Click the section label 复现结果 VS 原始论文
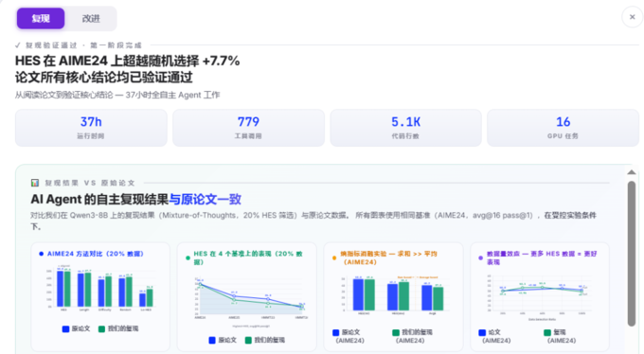Screen dimensions: 644x354 (x=90, y=183)
